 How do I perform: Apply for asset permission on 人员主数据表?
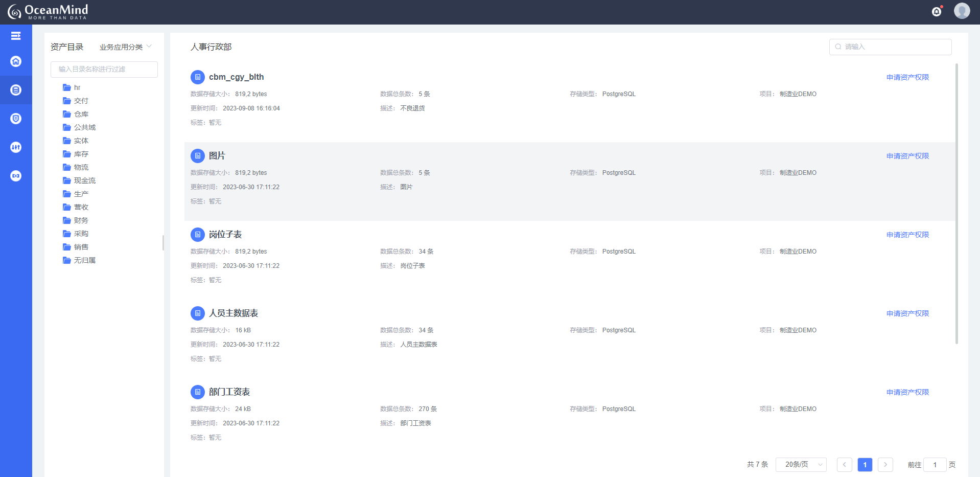click(907, 313)
